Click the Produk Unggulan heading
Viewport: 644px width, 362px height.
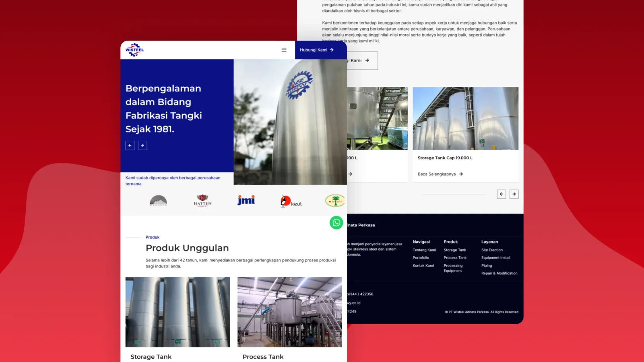[x=187, y=248]
